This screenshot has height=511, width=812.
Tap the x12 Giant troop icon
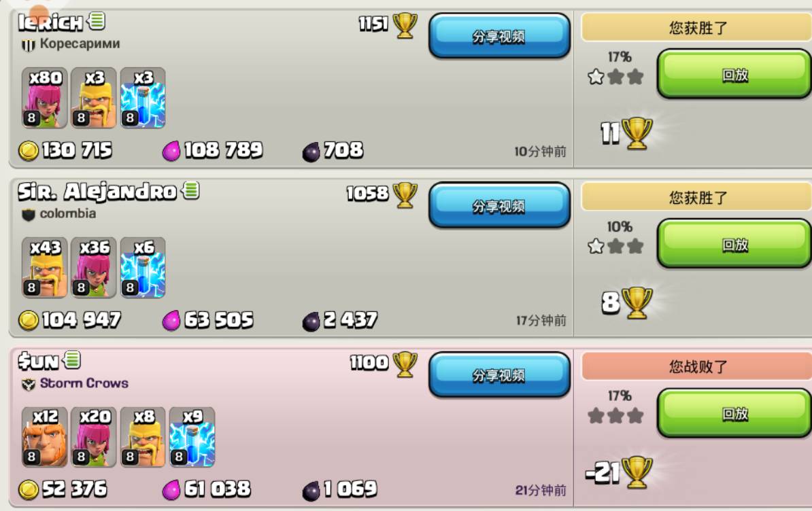pos(44,437)
